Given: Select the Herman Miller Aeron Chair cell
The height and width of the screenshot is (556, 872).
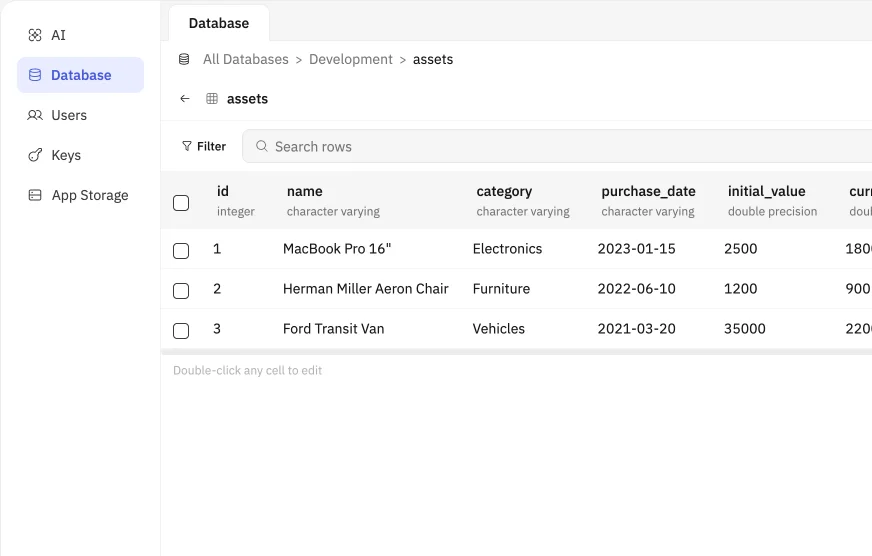Looking at the screenshot, I should 365,289.
